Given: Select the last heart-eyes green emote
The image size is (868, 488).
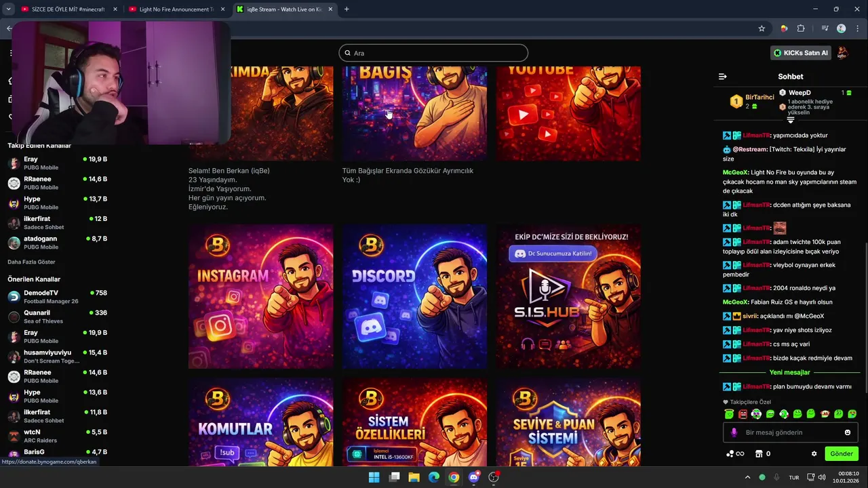Looking at the screenshot, I should [x=852, y=413].
